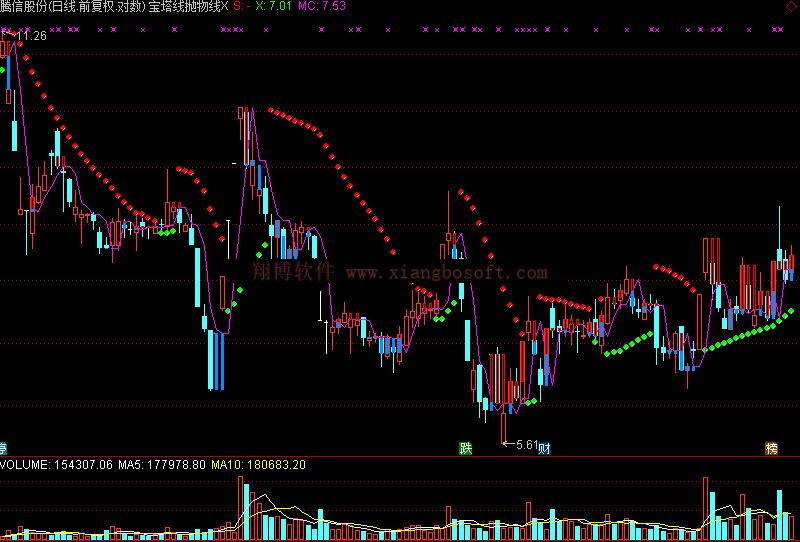The height and width of the screenshot is (542, 800).
Task: Click the MA5: 177978.80 label
Action: [x=162, y=465]
